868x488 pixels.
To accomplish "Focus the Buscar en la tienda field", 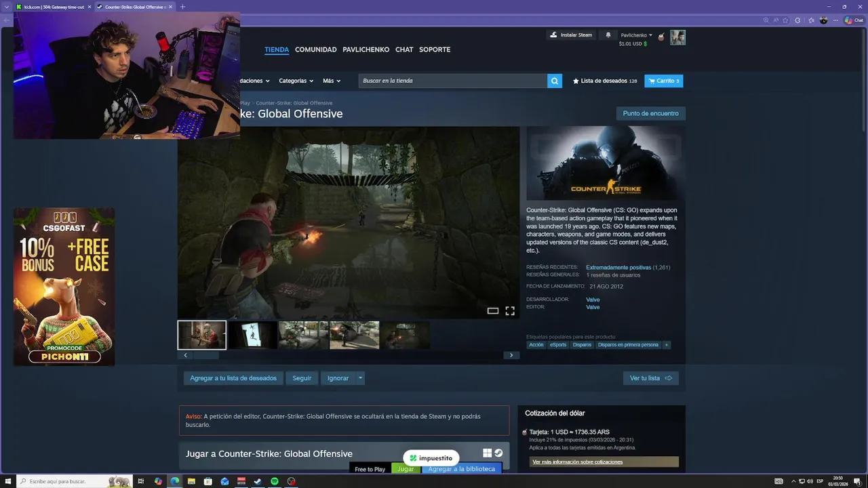I will point(453,81).
